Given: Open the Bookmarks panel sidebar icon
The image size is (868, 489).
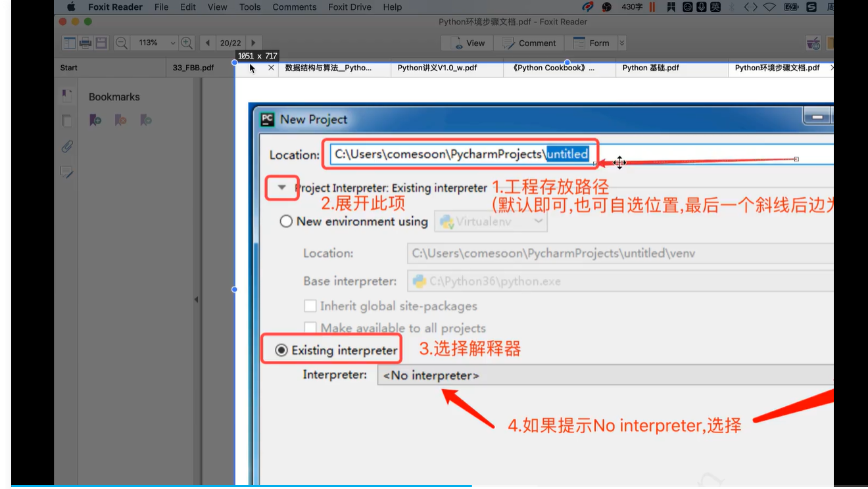Looking at the screenshot, I should [x=66, y=96].
